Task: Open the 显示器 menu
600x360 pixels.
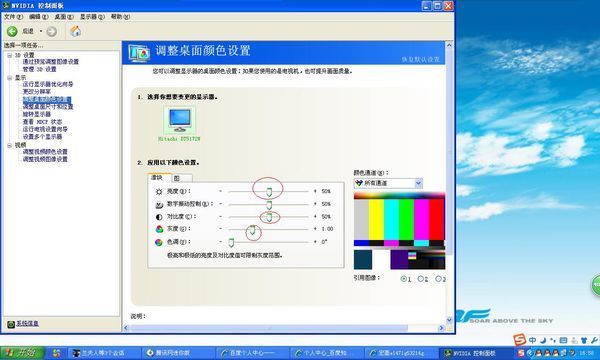Action: [92, 17]
